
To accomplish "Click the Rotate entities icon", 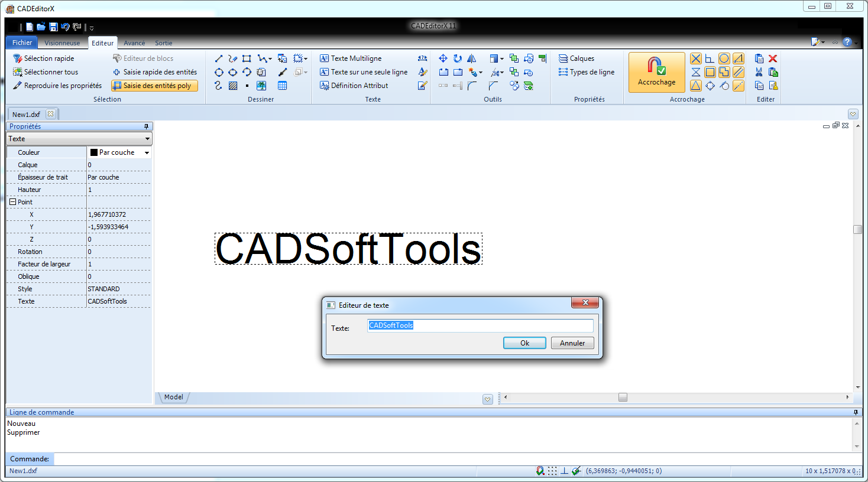I will (x=458, y=58).
